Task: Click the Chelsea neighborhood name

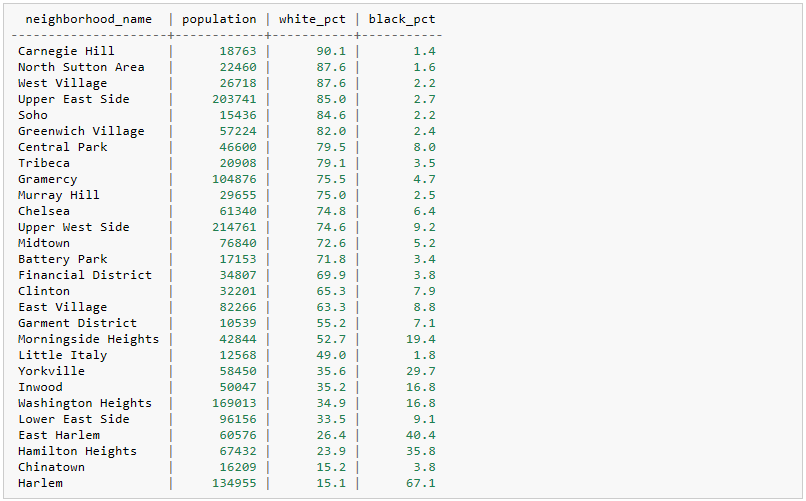Action: [44, 211]
